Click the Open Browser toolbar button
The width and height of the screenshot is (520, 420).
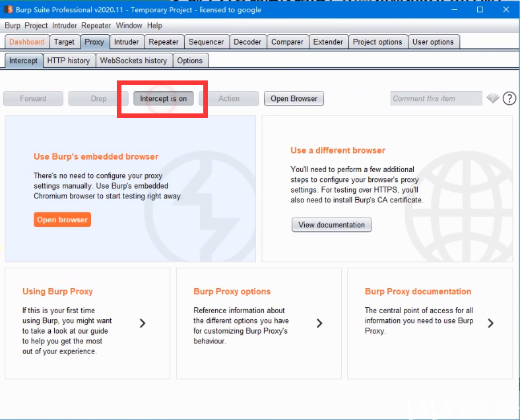[x=294, y=99]
